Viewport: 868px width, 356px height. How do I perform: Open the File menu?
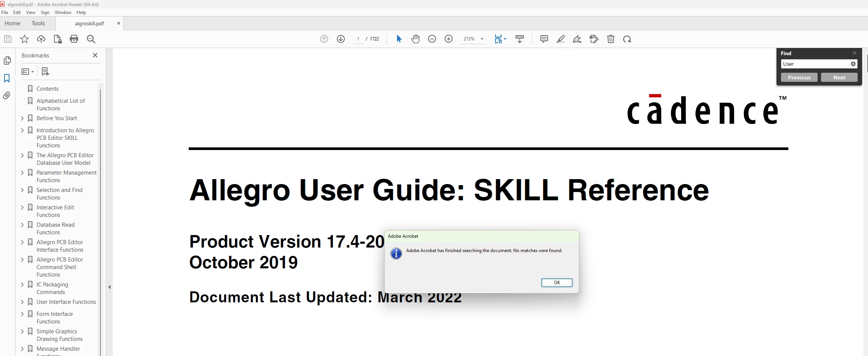(5, 12)
